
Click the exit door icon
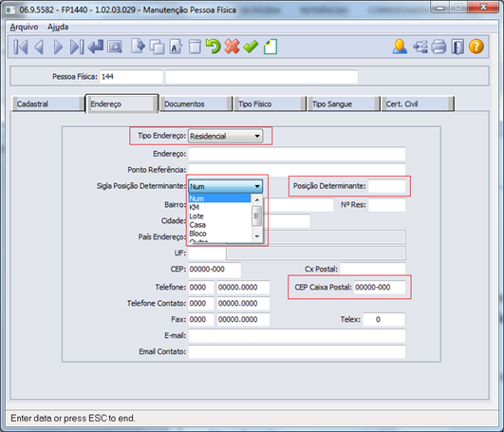pos(457,47)
